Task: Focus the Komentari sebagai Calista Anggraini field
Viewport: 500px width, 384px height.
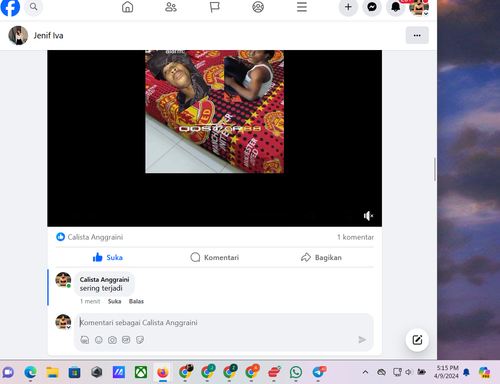Action: pyautogui.click(x=223, y=323)
